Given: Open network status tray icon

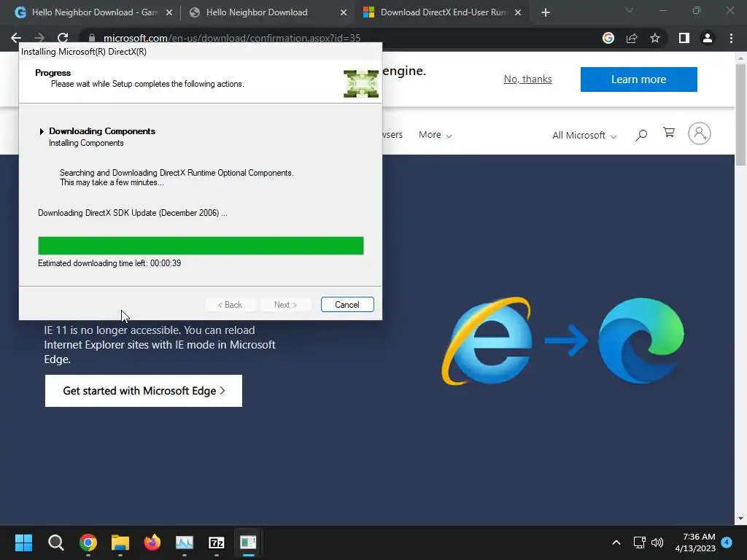Looking at the screenshot, I should [639, 542].
